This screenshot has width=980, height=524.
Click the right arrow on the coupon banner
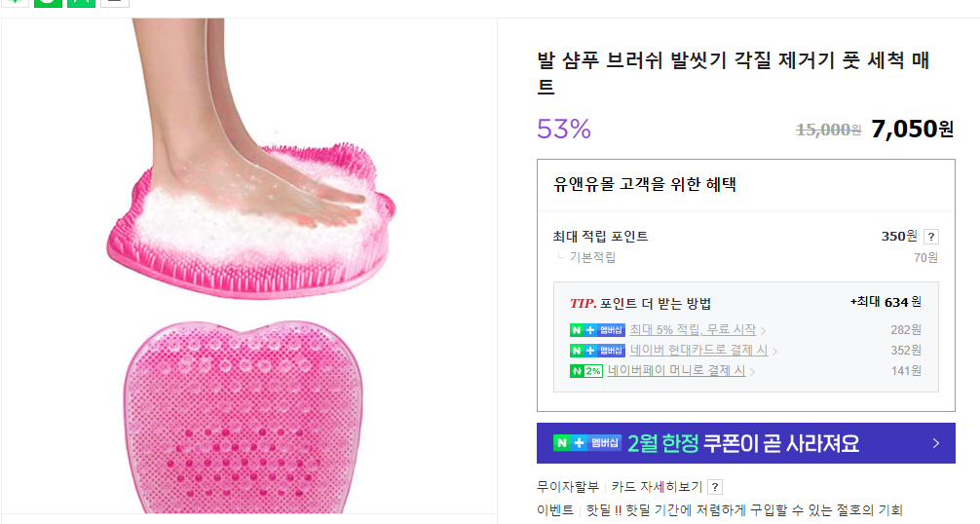(x=935, y=443)
